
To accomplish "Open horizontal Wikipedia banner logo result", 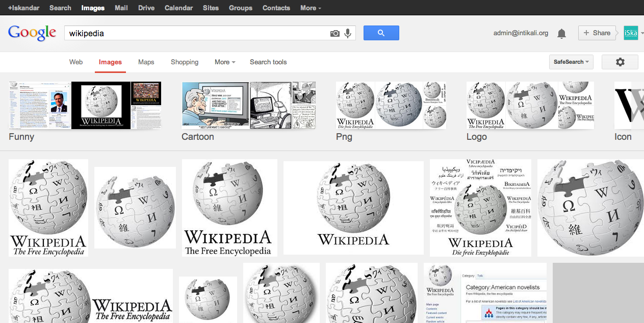I will tap(91, 296).
